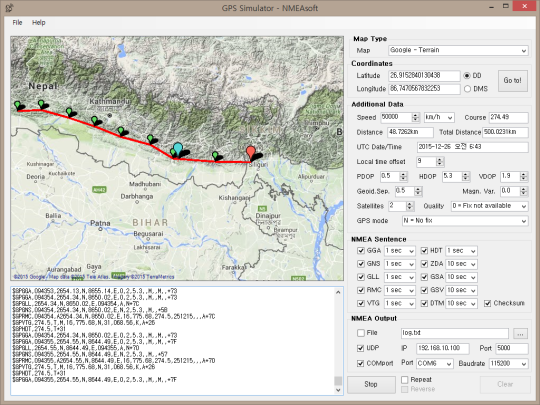Enable the File output checkbox
Viewport: 540px width, 405px height.
(361, 333)
